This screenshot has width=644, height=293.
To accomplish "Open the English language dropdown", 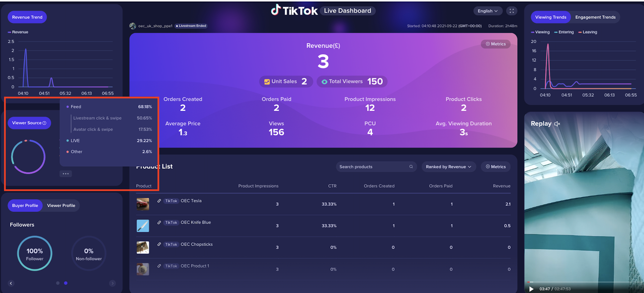I will pos(488,11).
